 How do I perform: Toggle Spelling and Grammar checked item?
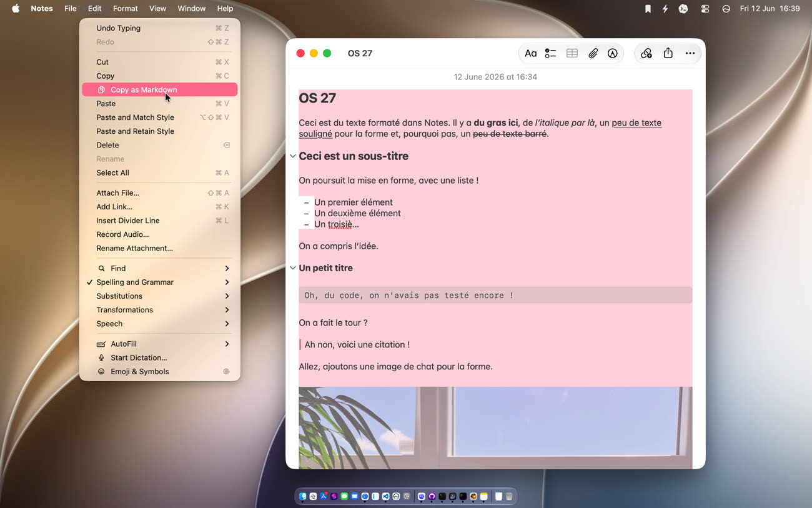click(160, 282)
